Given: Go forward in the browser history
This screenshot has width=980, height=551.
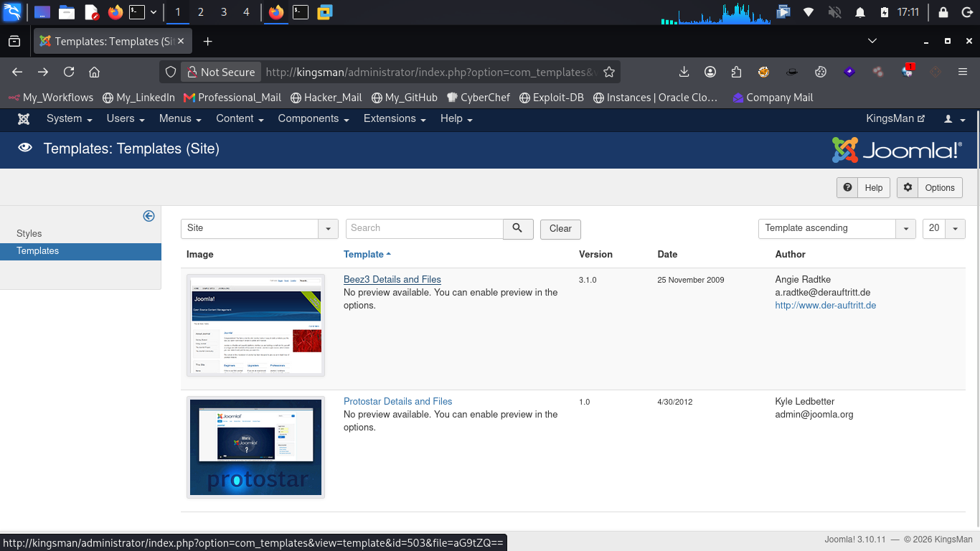Looking at the screenshot, I should [43, 72].
